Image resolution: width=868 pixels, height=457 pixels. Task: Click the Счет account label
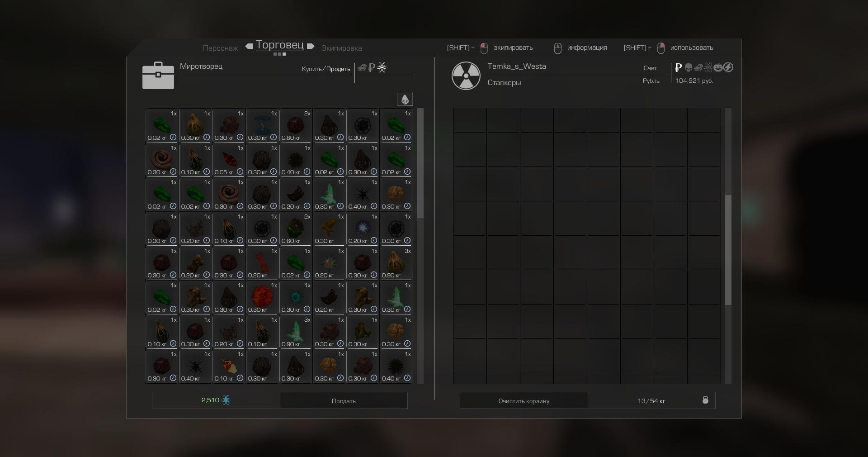click(x=650, y=68)
